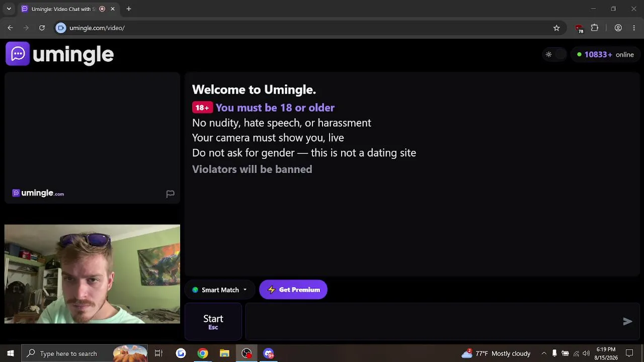
Task: Go forward to the next page
Action: 26,28
